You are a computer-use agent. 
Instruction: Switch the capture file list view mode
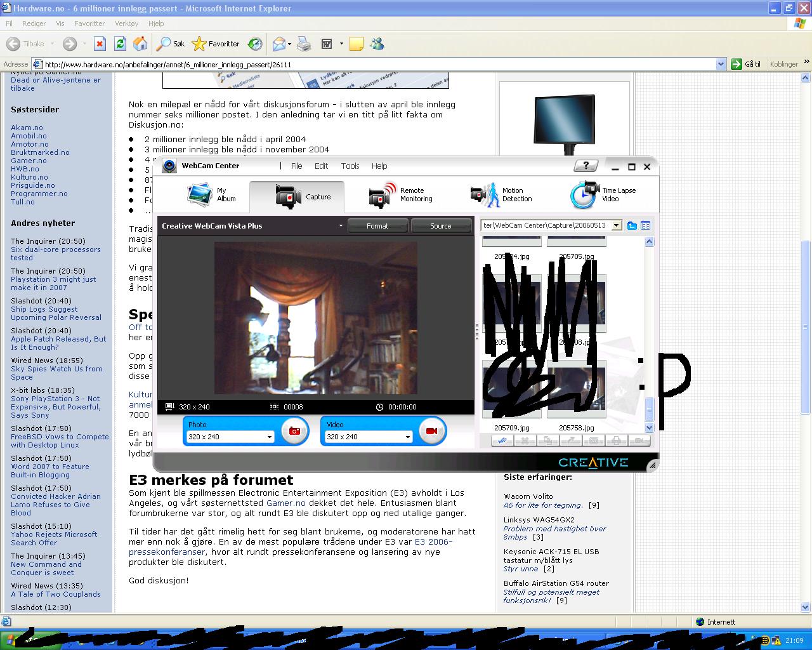645,225
